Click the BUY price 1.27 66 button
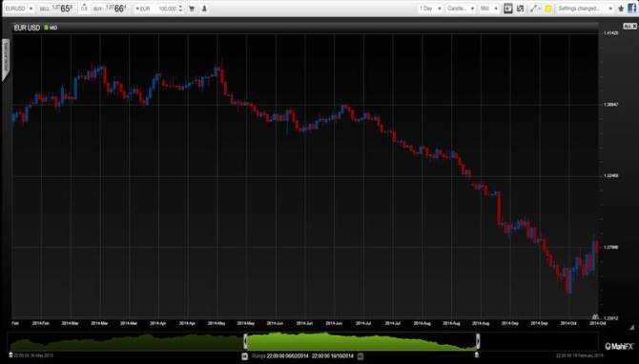Screen dimensions: 639x364 (111, 9)
